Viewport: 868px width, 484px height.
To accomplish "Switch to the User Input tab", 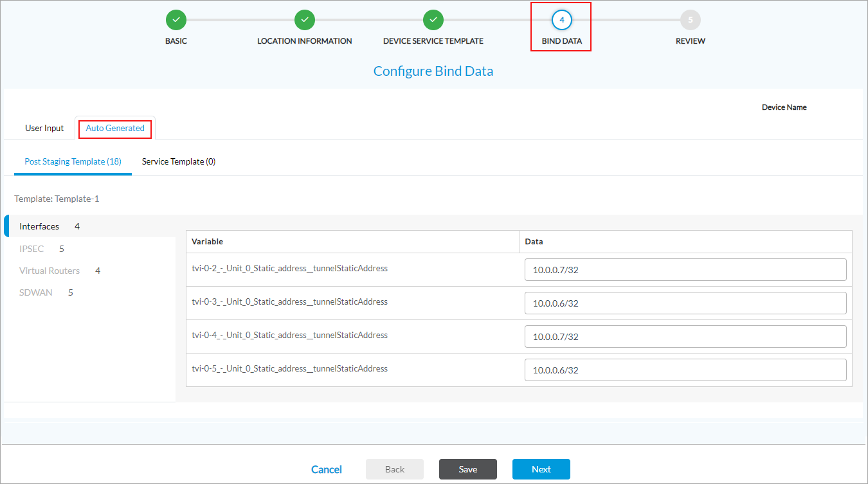I will [44, 128].
